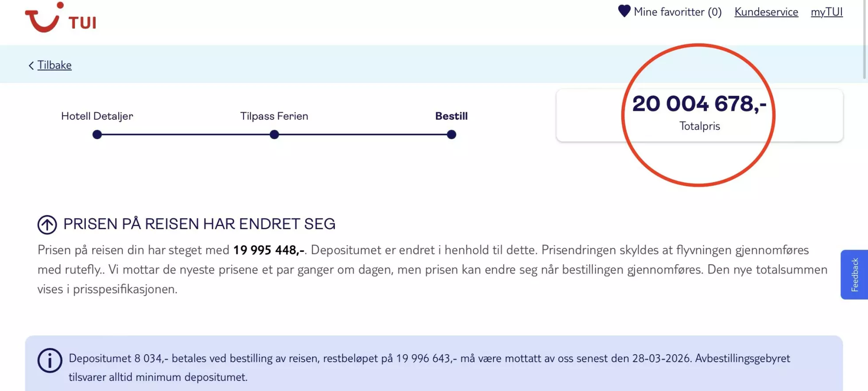868x391 pixels.
Task: Click the page's vertical scrollbar
Action: click(865, 40)
